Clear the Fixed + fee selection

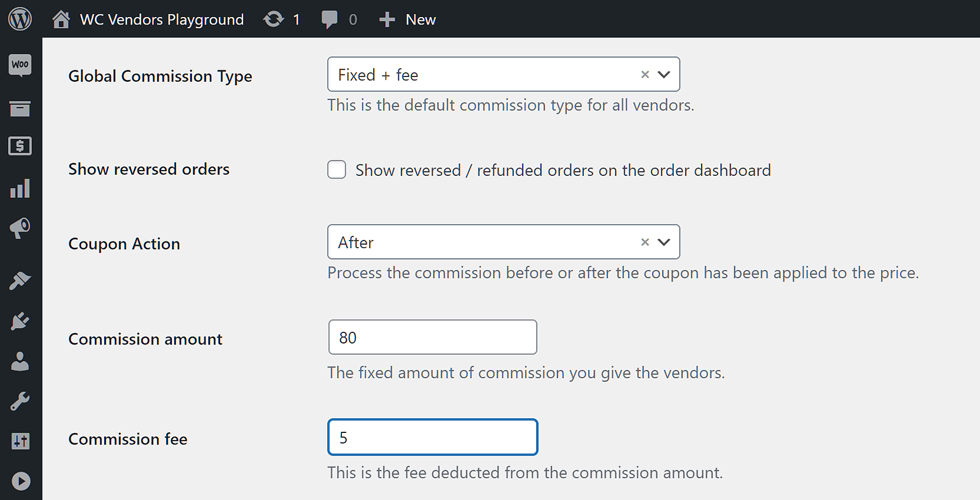tap(645, 74)
